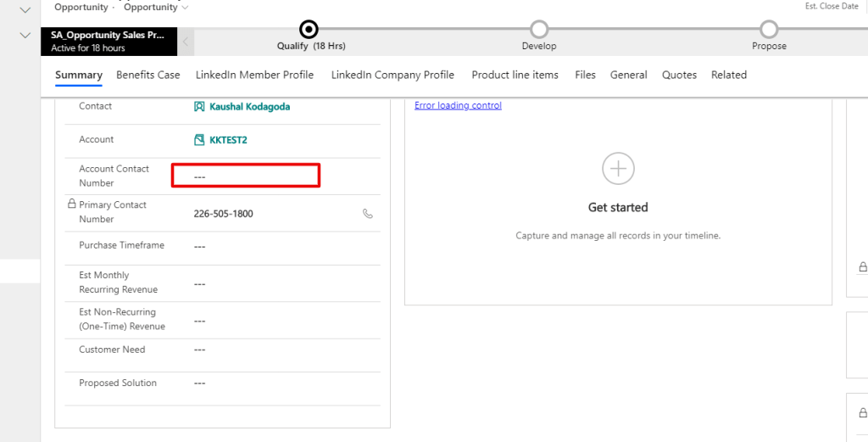The width and height of the screenshot is (868, 442).
Task: Click the phone call icon beside 226-505-1800
Action: pos(367,214)
